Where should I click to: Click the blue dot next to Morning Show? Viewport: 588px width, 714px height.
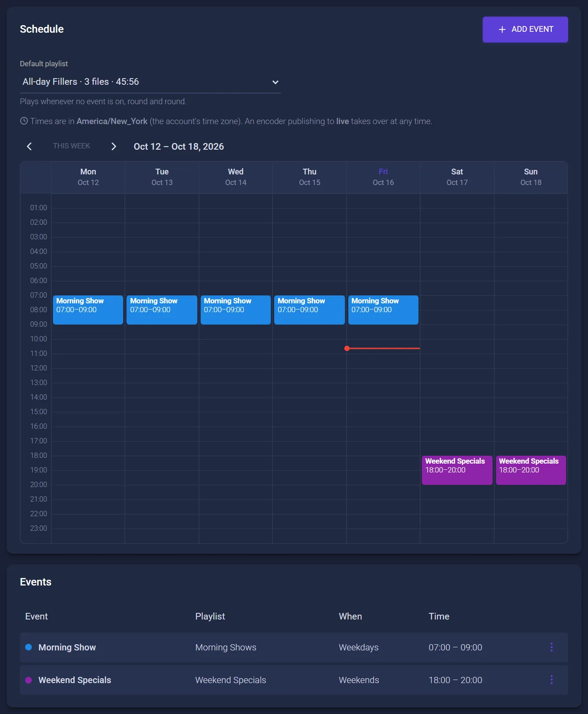29,647
